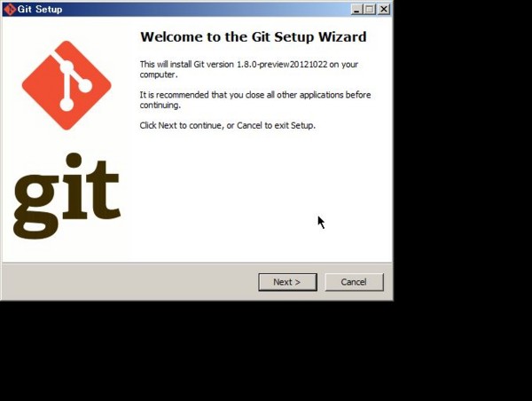Open system menu via Git title bar icon

[10, 9]
